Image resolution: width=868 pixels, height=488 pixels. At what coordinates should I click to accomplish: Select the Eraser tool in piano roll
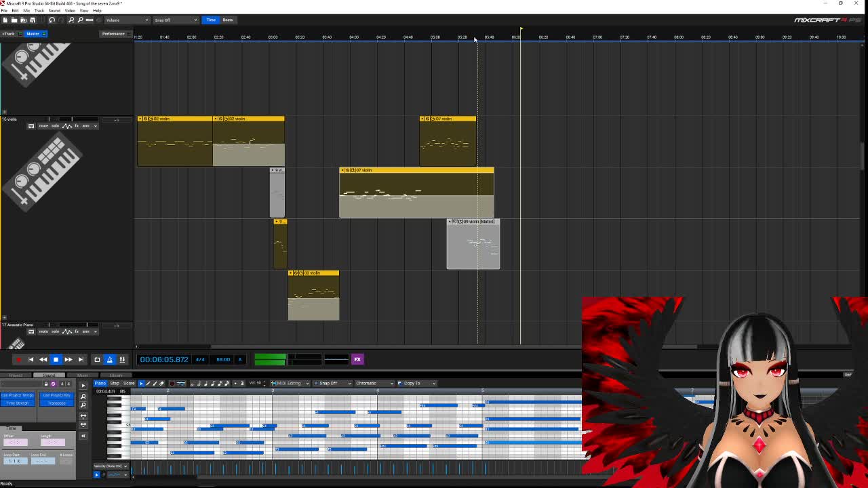(x=161, y=384)
